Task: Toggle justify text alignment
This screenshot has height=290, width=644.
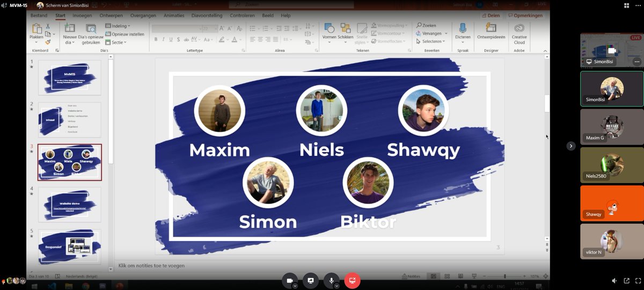Action: pos(276,39)
